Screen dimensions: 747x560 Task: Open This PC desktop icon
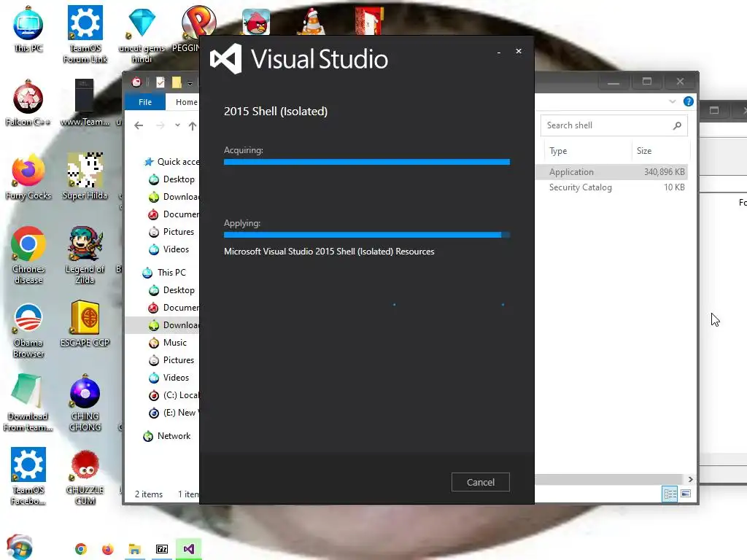28,29
